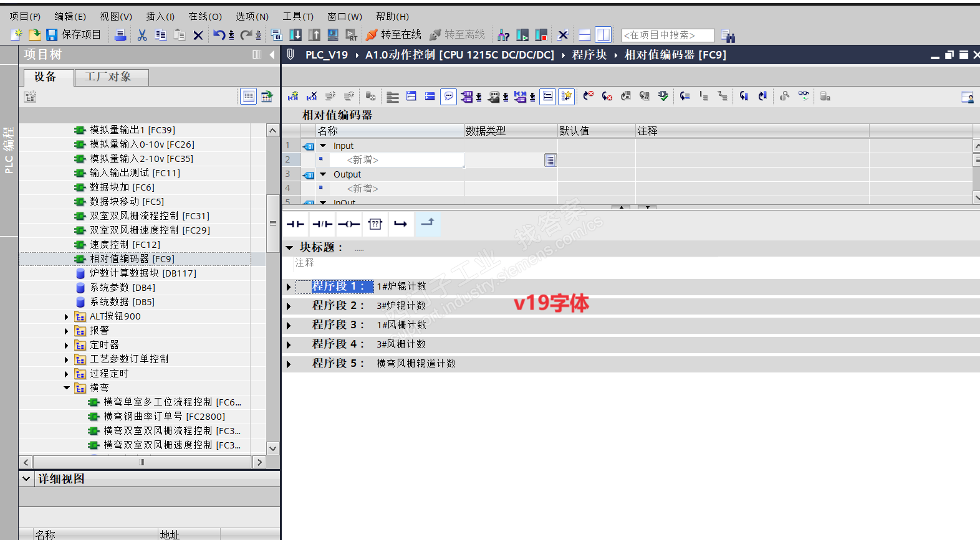Save the project with 保存项目
Screen dimensions: 980x540
coord(74,35)
